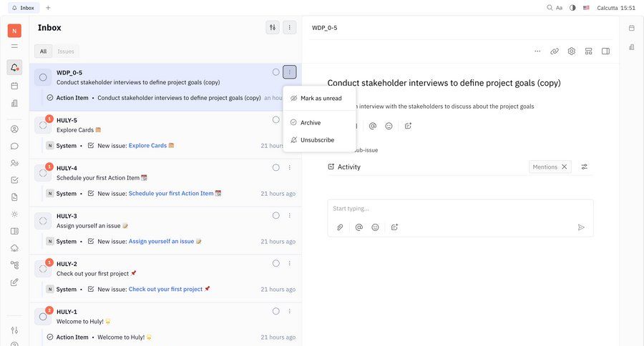
Task: Open the edit pencil icon in sidebar
Action: click(x=14, y=282)
